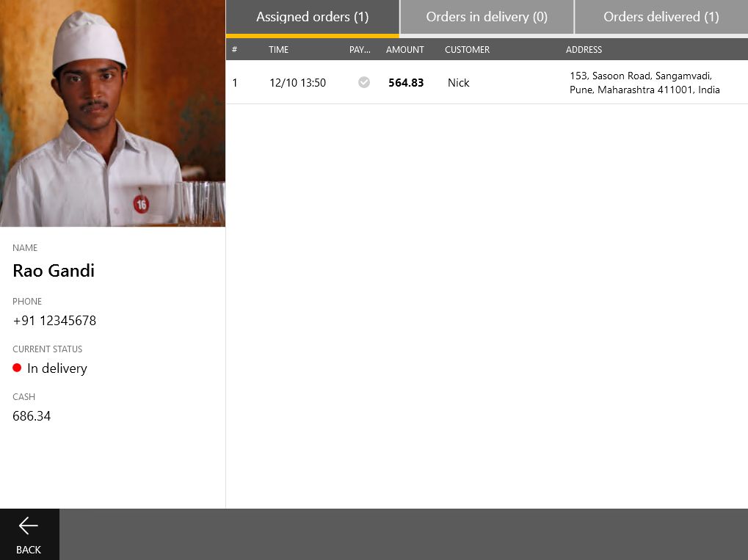
Task: Click the courier photo of Rao Gandi
Action: point(112,113)
